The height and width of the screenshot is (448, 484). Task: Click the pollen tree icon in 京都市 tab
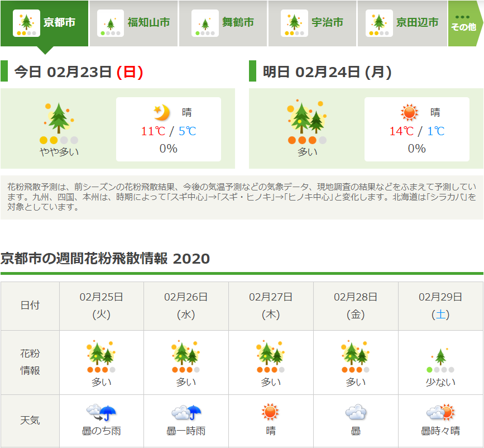(x=26, y=23)
